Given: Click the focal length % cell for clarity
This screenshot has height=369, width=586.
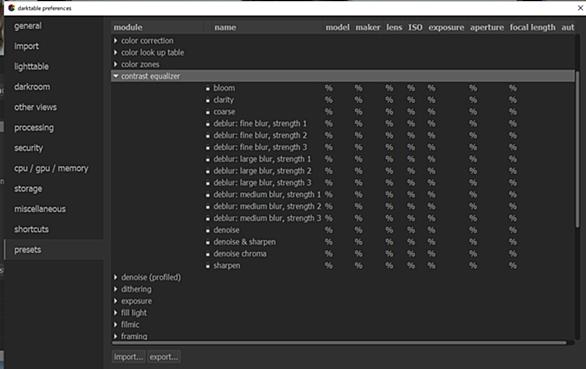Looking at the screenshot, I should tap(513, 100).
